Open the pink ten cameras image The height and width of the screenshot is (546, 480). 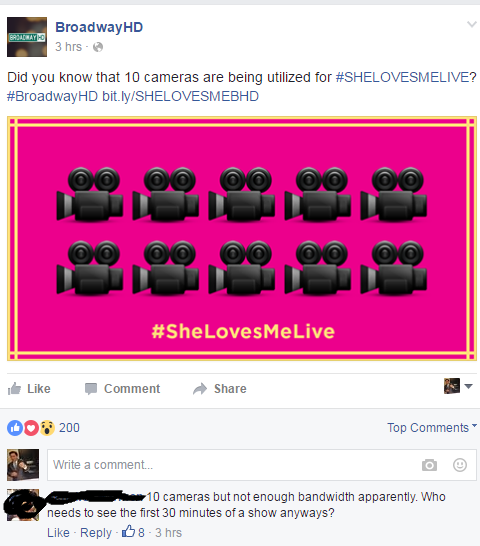pos(242,239)
